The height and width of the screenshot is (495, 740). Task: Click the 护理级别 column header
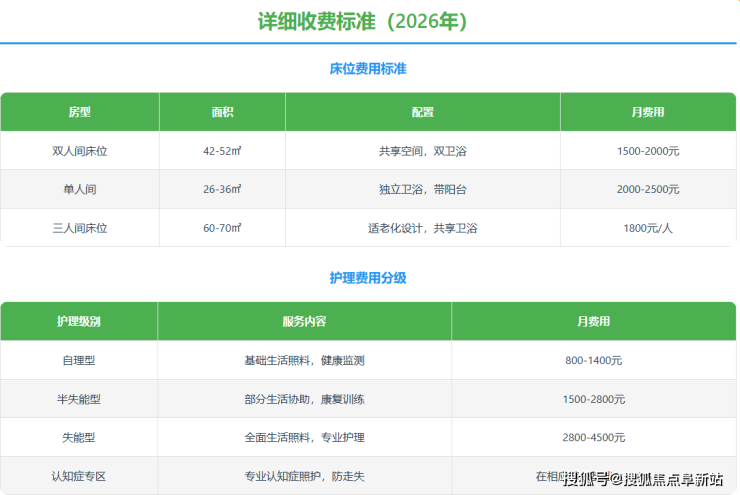tap(79, 321)
